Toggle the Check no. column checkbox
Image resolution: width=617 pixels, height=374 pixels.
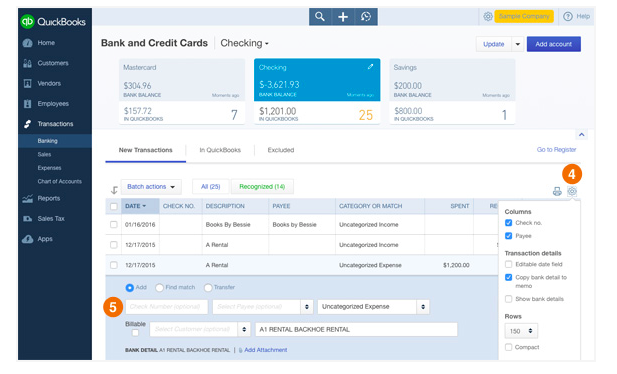pyautogui.click(x=508, y=223)
